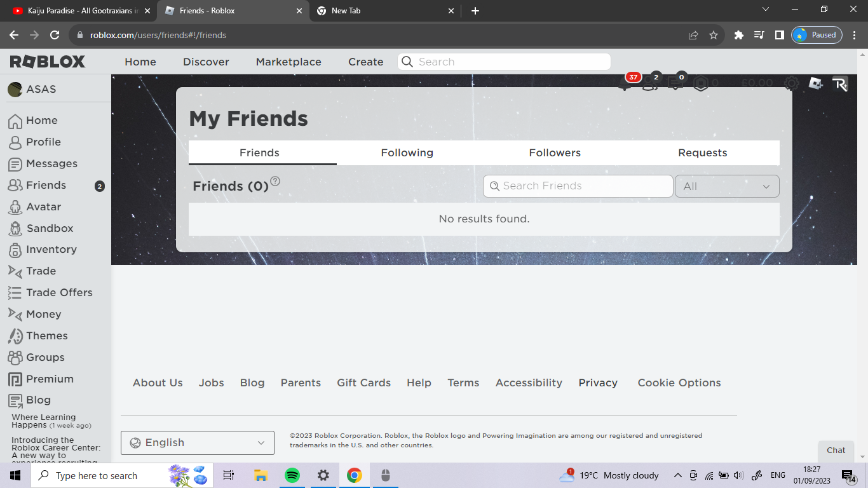Switch to the Requests tab

point(703,152)
